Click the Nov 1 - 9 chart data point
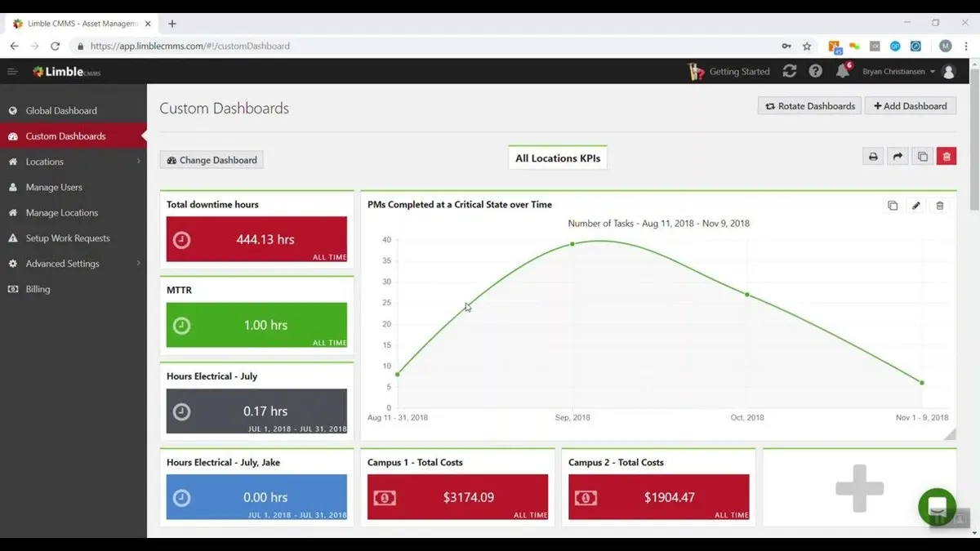The height and width of the screenshot is (551, 980). pos(922,383)
